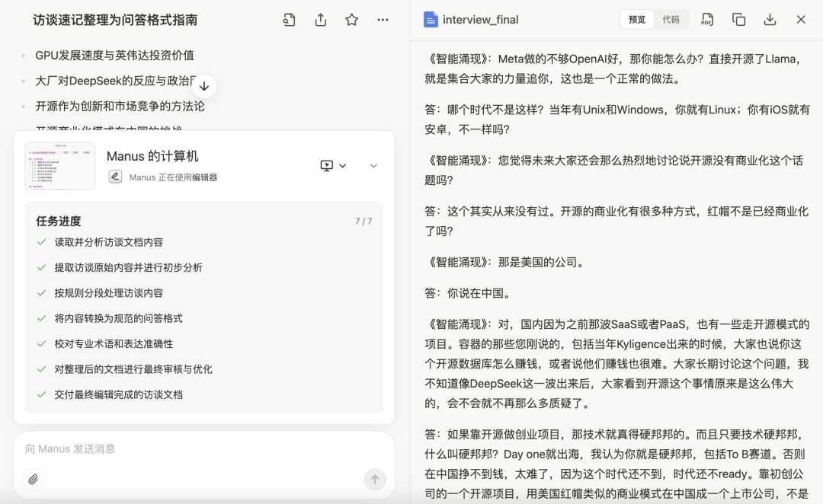Click the editor pencil icon under Manus 的计算机

click(x=115, y=177)
